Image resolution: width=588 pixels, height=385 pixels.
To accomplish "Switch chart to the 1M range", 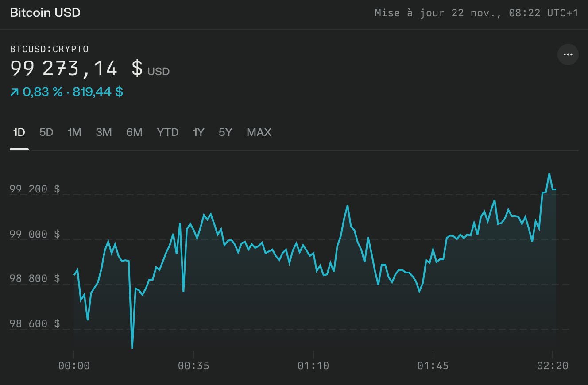I will pos(74,132).
